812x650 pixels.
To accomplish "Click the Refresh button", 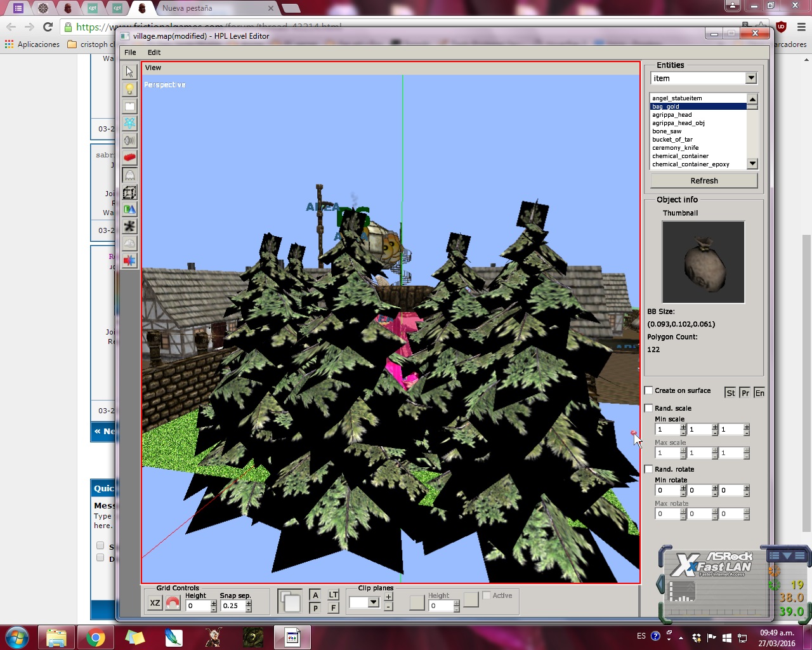I will 704,181.
